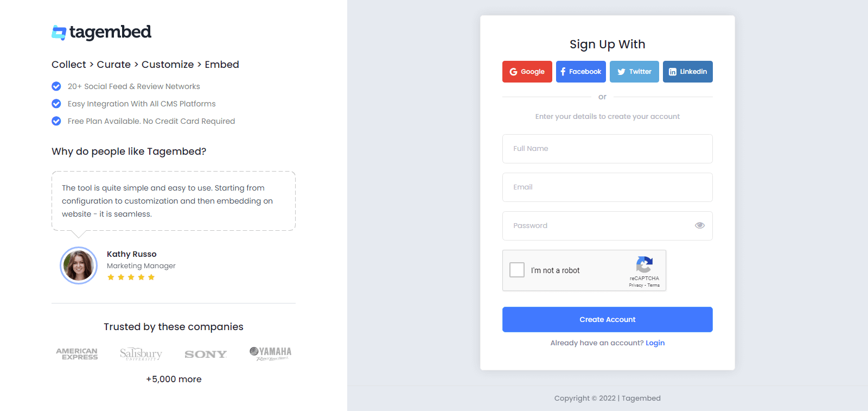Screen dimensions: 868x411
Task: Click the Sony company logo
Action: click(x=206, y=353)
